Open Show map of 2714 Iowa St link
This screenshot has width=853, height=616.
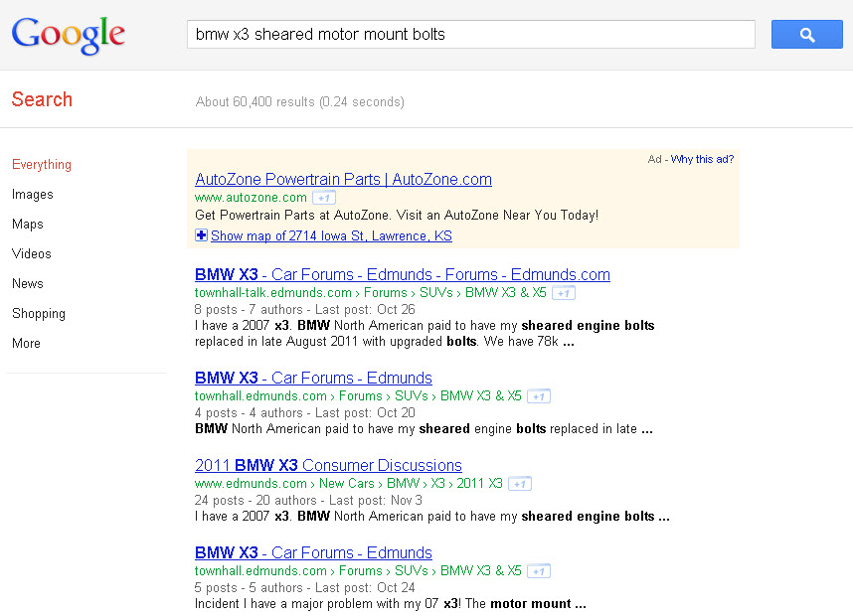coord(331,235)
